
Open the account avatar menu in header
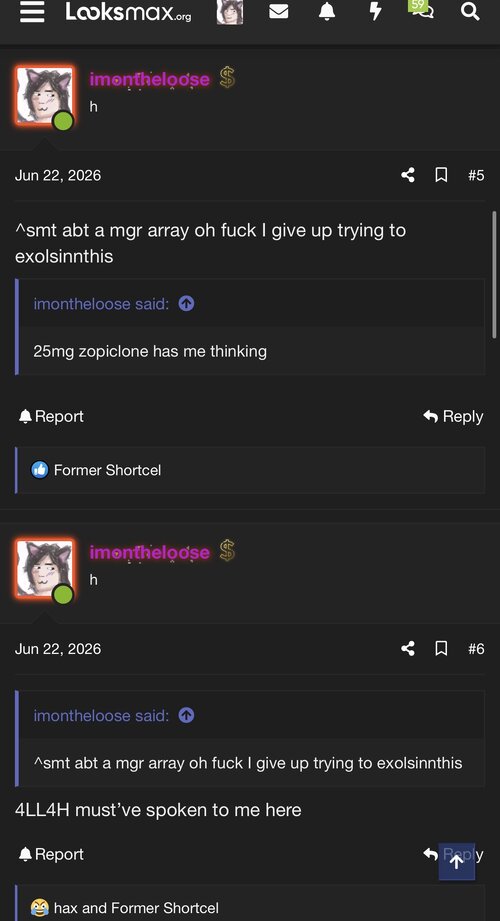coord(230,12)
